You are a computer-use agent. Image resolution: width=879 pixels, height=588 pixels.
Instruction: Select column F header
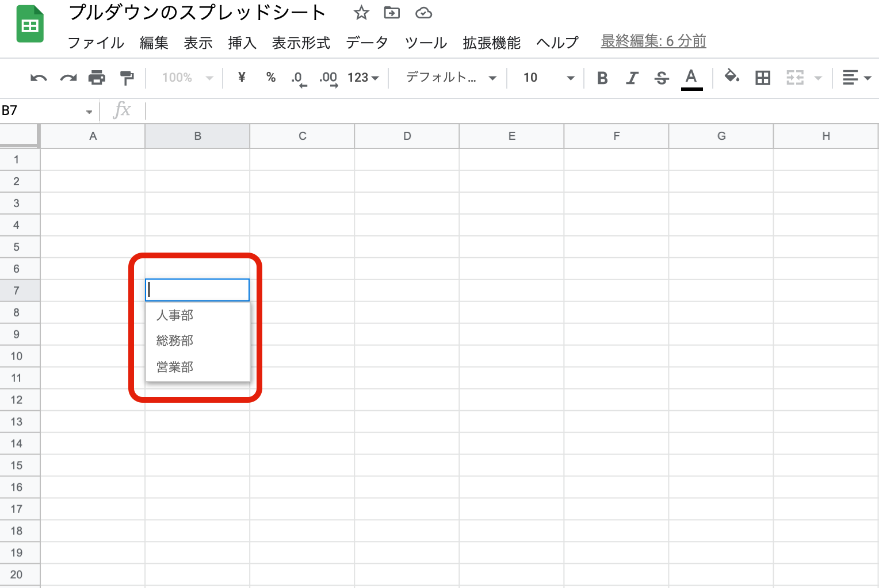coord(616,136)
